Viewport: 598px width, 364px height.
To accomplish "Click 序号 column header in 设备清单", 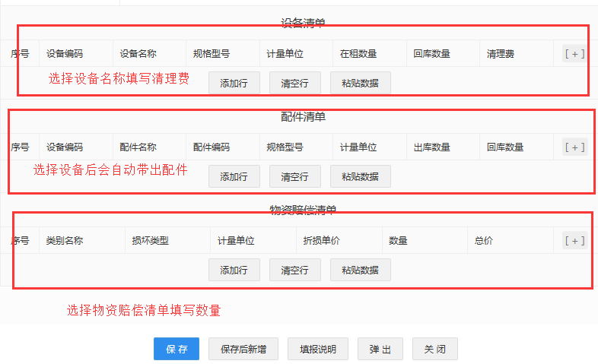I will click(x=20, y=54).
